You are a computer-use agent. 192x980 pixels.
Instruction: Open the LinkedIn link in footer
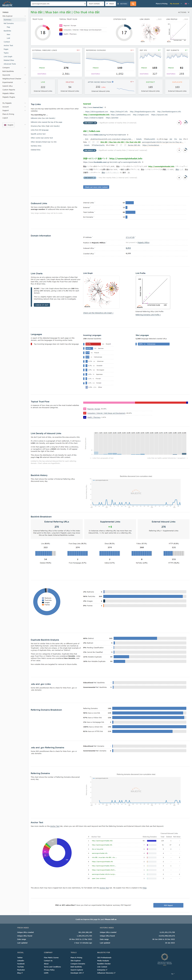21,961
